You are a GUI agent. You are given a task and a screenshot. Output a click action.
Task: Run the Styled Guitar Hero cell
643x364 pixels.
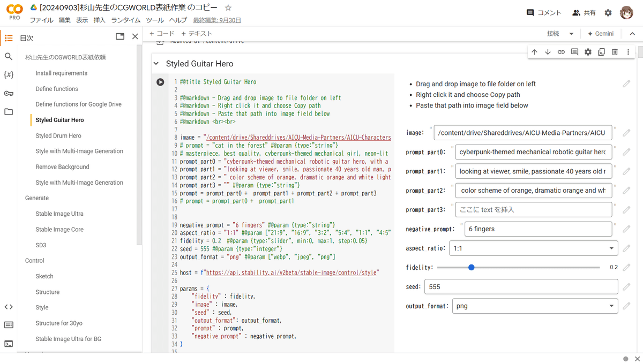[x=160, y=82]
